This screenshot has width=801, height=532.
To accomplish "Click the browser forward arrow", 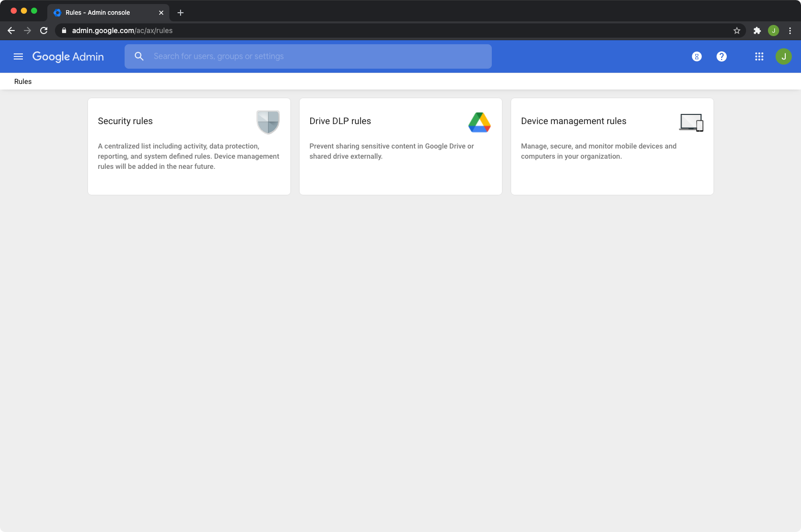I will tap(27, 31).
